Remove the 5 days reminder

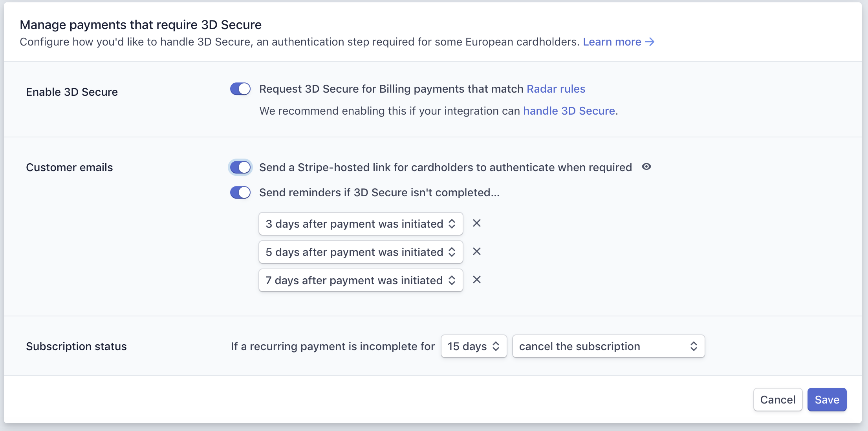(477, 252)
